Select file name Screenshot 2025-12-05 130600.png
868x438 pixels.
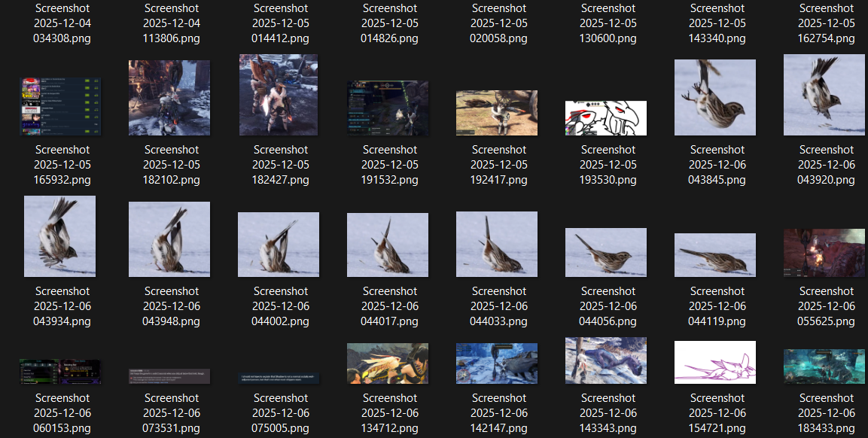[608, 23]
